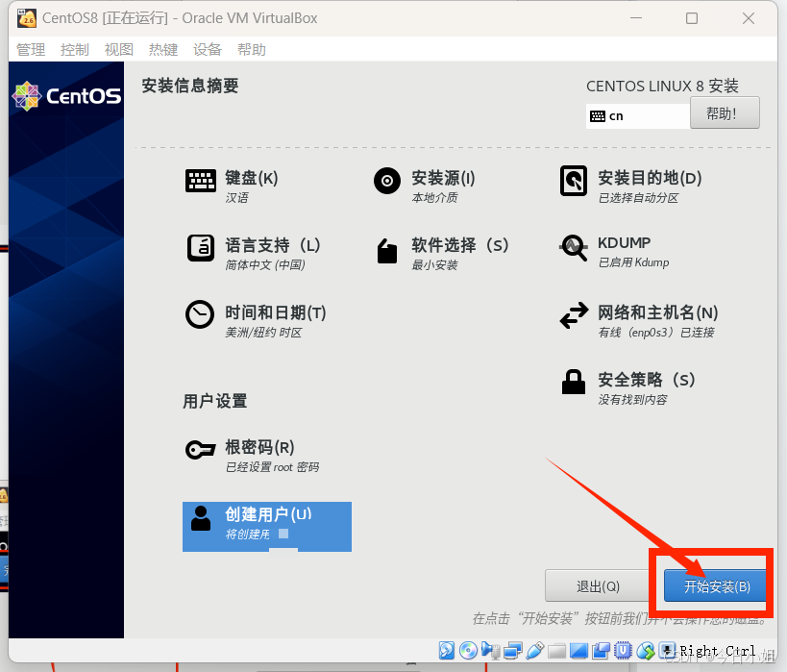Click the 已启用 Kdump status text
787x672 pixels.
tap(633, 262)
